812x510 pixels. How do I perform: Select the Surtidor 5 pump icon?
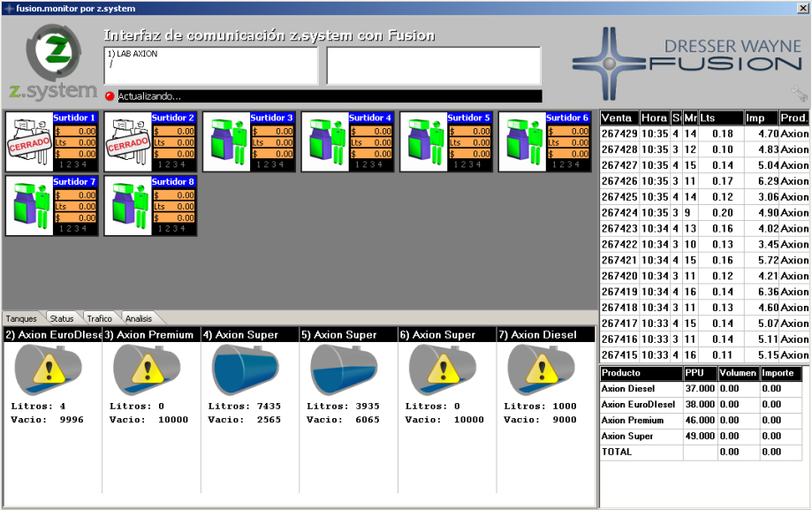424,141
